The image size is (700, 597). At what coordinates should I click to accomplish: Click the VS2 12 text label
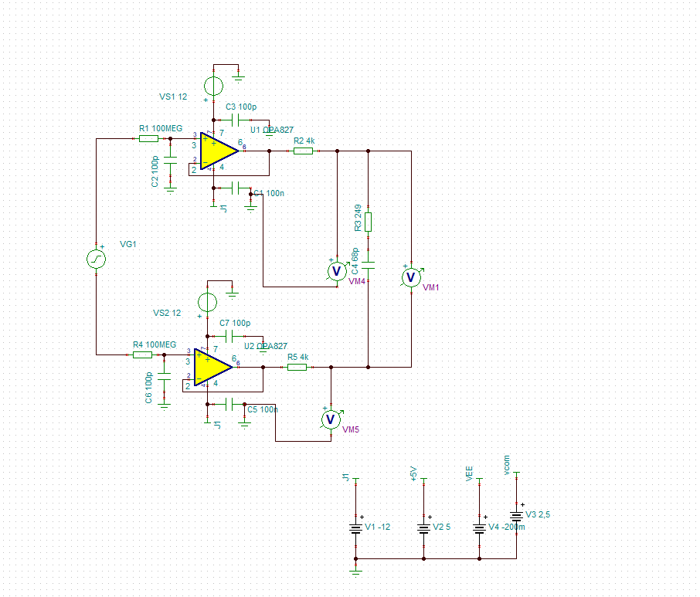[x=167, y=313]
